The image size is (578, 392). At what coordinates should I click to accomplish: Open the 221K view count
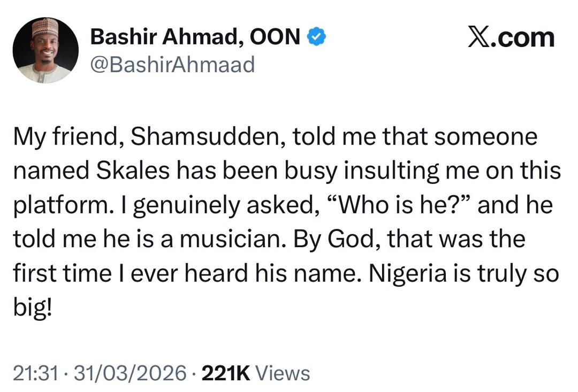[225, 373]
